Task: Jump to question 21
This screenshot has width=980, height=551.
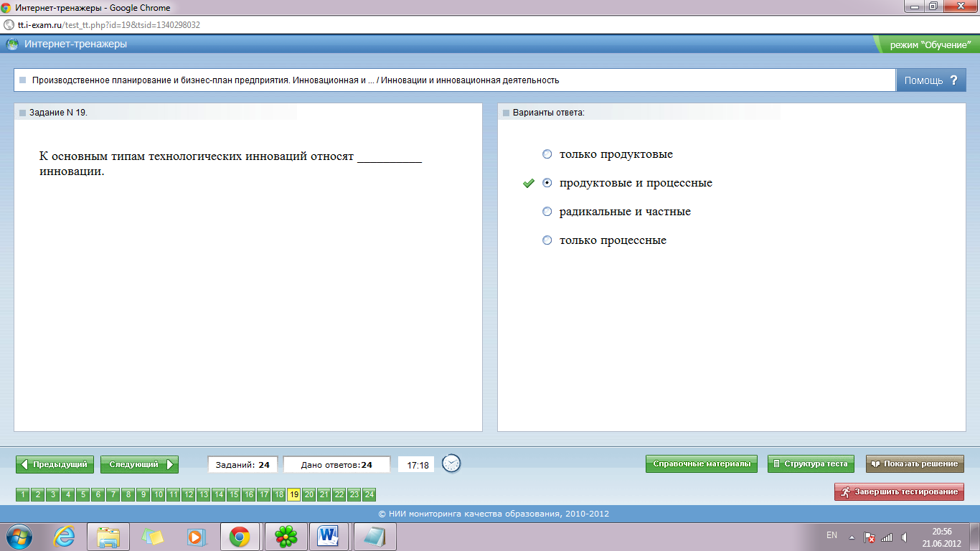Action: [324, 494]
